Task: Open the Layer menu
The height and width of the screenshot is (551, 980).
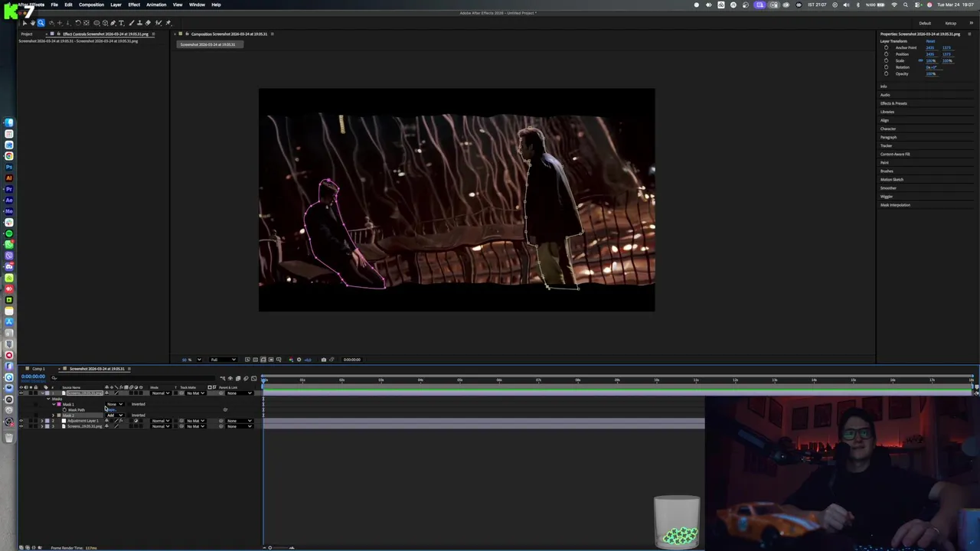Action: (116, 5)
